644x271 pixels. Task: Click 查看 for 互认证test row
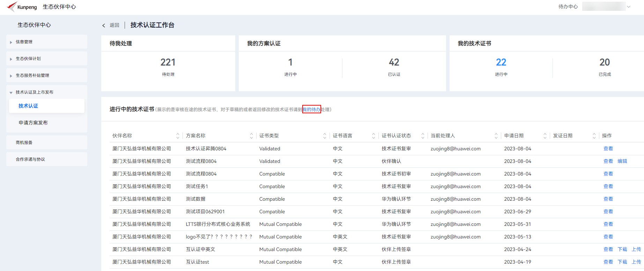(x=608, y=262)
